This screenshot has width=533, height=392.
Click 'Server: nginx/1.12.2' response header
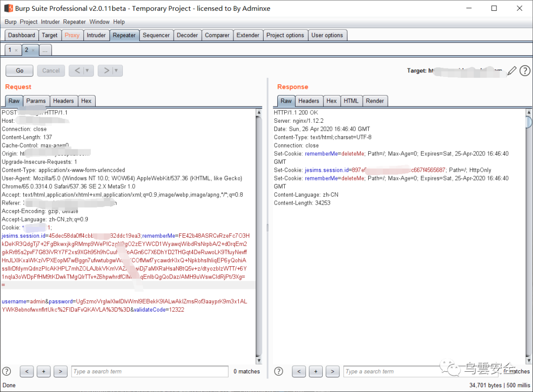[x=299, y=121]
